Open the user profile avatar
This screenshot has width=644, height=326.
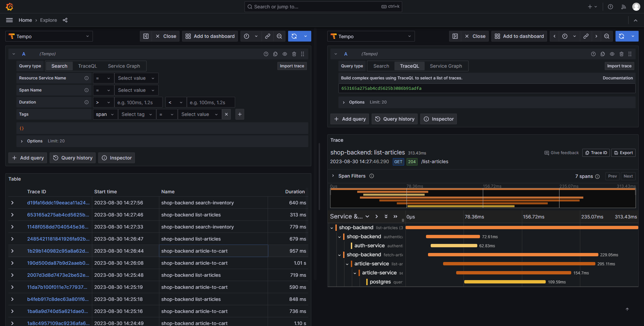636,7
